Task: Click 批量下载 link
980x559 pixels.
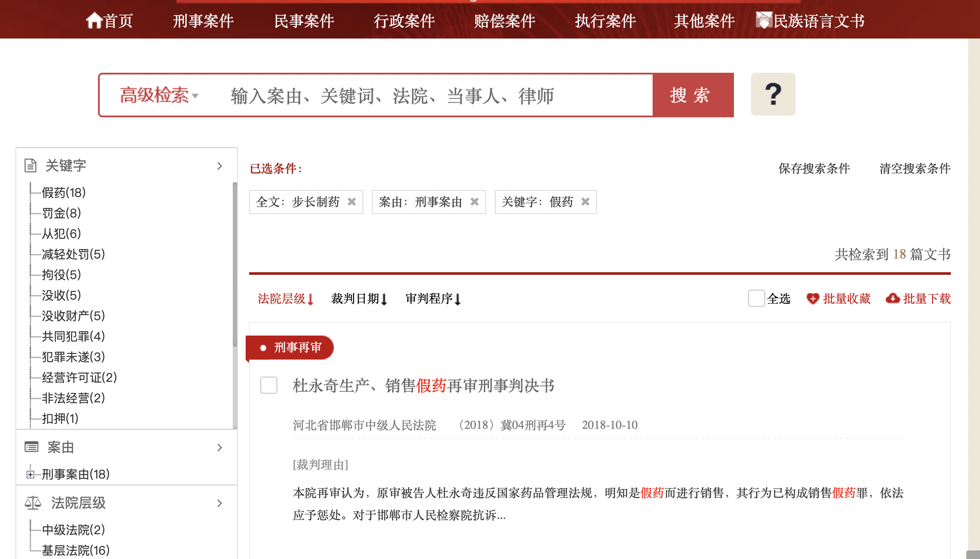Action: 927,298
